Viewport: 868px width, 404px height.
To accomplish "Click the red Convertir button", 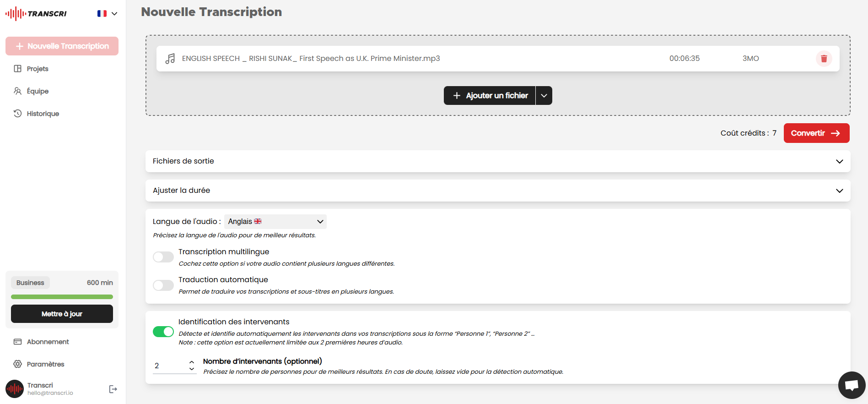I will pos(816,133).
